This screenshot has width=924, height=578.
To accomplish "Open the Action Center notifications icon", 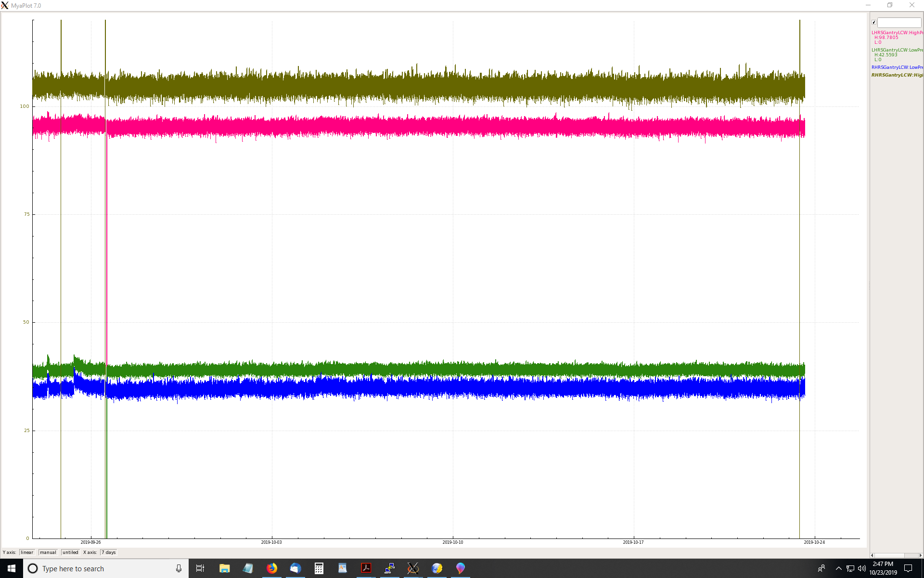I will [908, 568].
